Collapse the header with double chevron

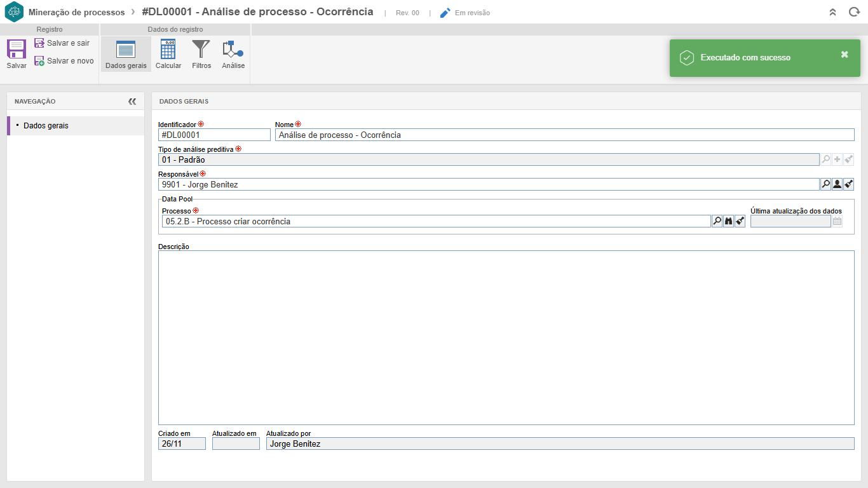[x=833, y=12]
